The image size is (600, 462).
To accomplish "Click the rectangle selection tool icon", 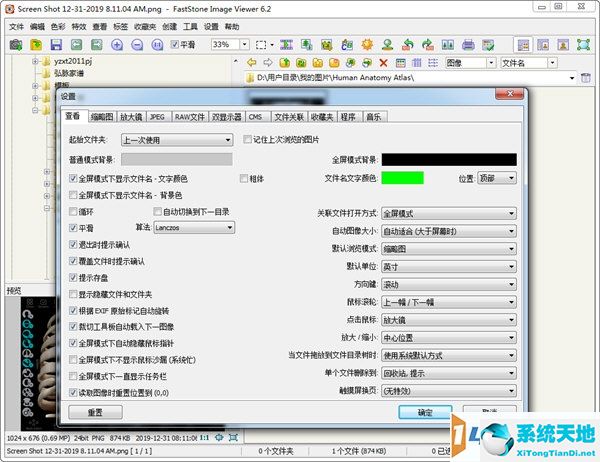I will pyautogui.click(x=261, y=45).
